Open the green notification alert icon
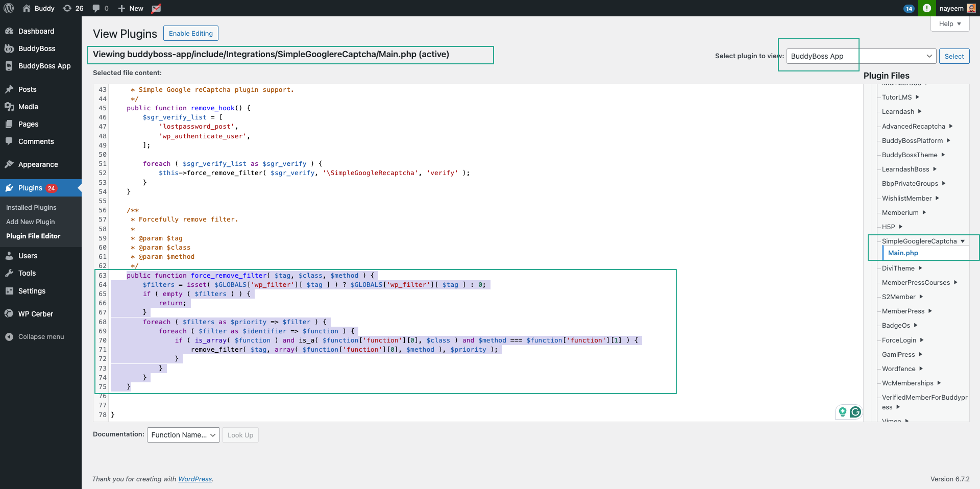The image size is (980, 489). [927, 8]
